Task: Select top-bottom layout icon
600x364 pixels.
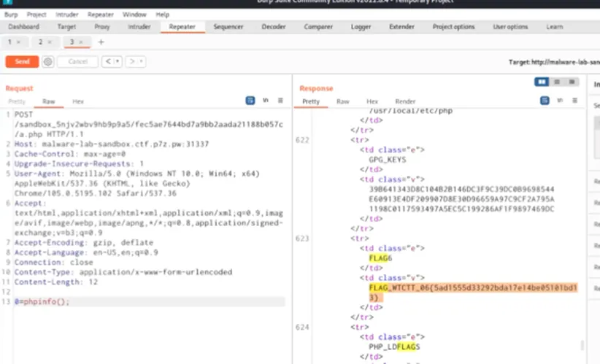Action: (x=557, y=82)
